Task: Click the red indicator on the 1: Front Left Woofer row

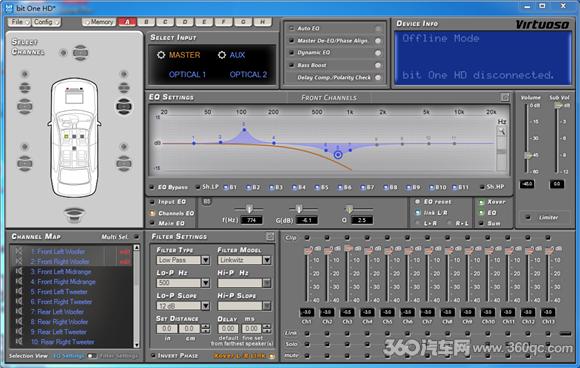Action: [124, 252]
